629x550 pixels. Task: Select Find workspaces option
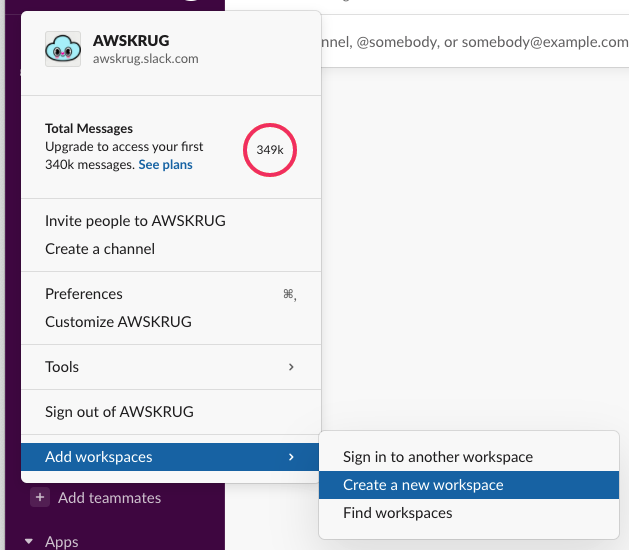[x=469, y=513]
